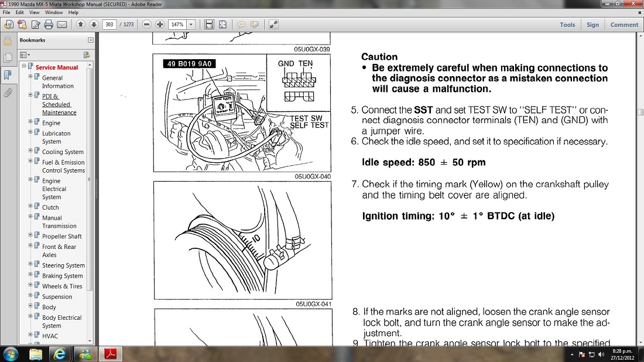Open the Sign pane
Screen dimensions: 644x362
point(592,25)
